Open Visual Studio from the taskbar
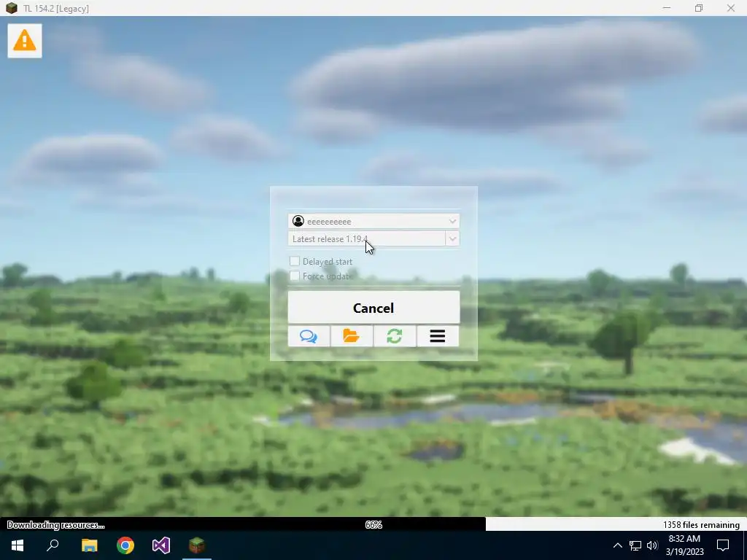The image size is (747, 560). point(161,545)
